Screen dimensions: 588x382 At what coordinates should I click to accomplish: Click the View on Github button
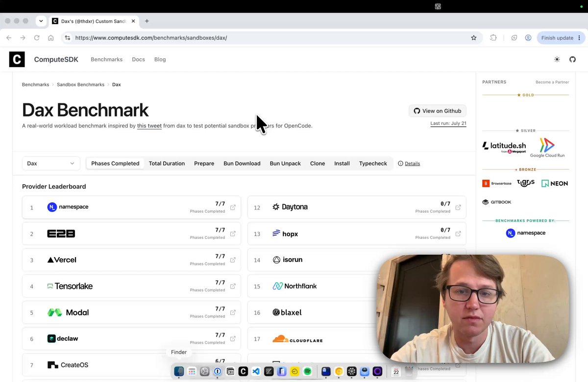pyautogui.click(x=438, y=111)
